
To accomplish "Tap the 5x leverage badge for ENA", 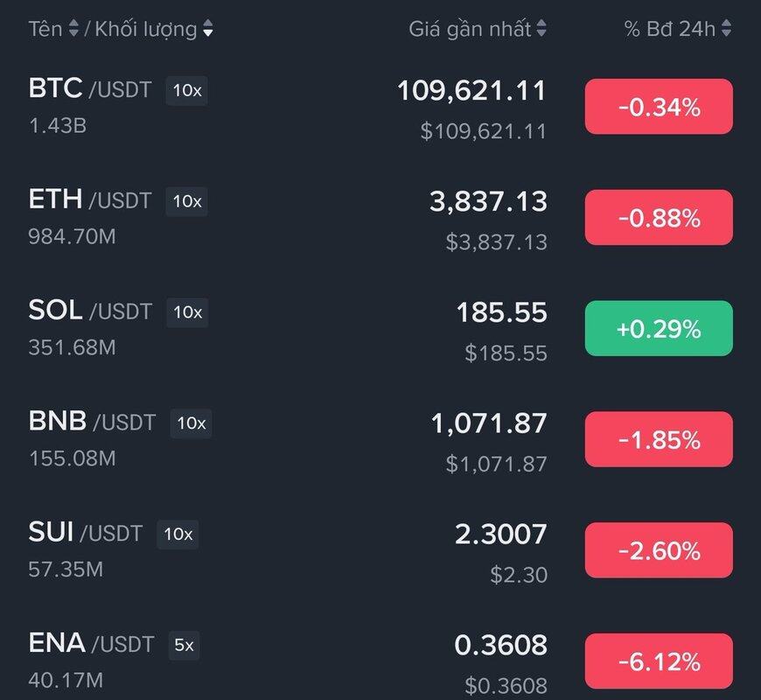I will click(184, 646).
